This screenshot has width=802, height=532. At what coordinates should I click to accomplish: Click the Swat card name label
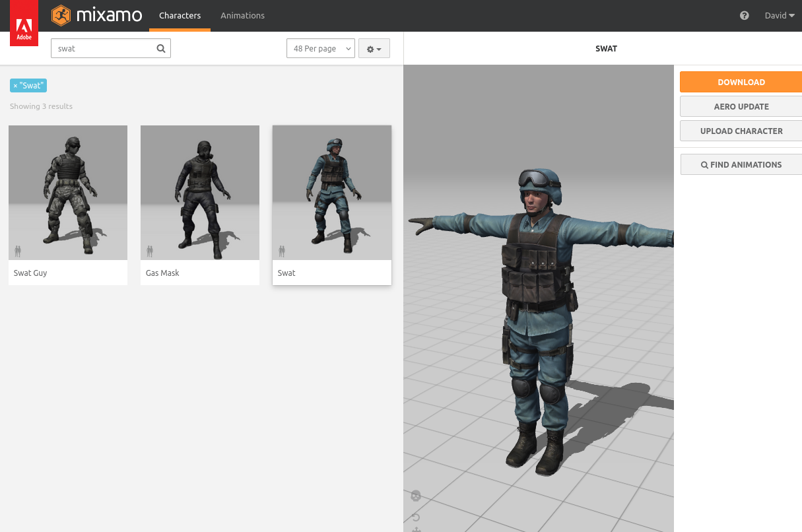[x=286, y=273]
